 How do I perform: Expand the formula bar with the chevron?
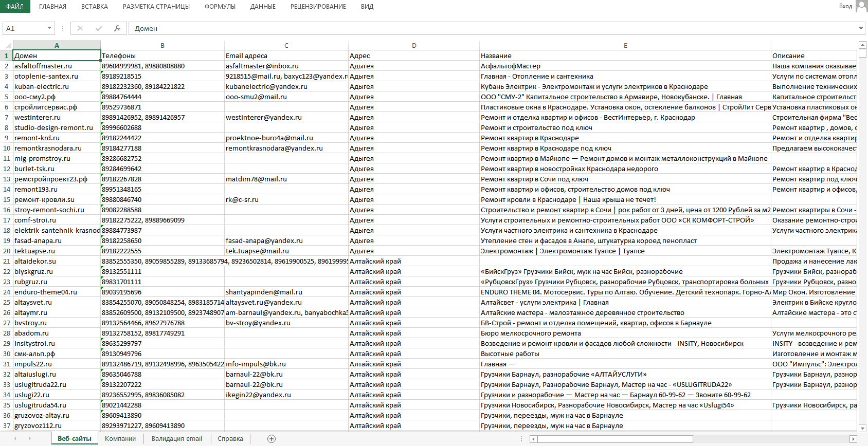861,28
